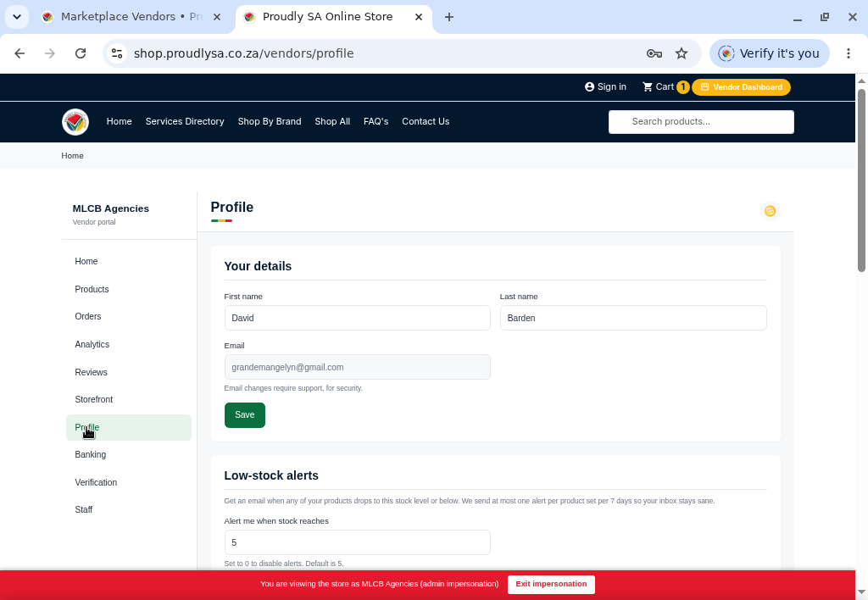
Task: Open Reviews in vendor sidebar
Action: (129, 373)
